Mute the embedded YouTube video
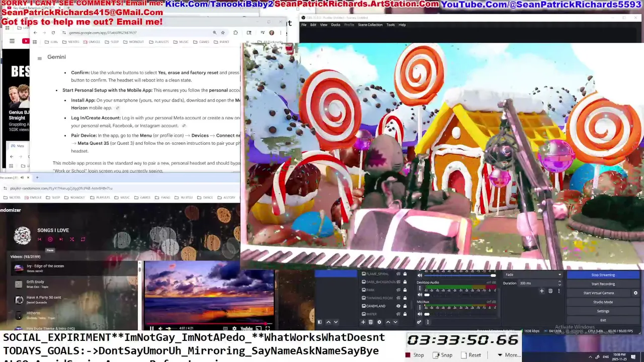This screenshot has height=362, width=644. 160,328
